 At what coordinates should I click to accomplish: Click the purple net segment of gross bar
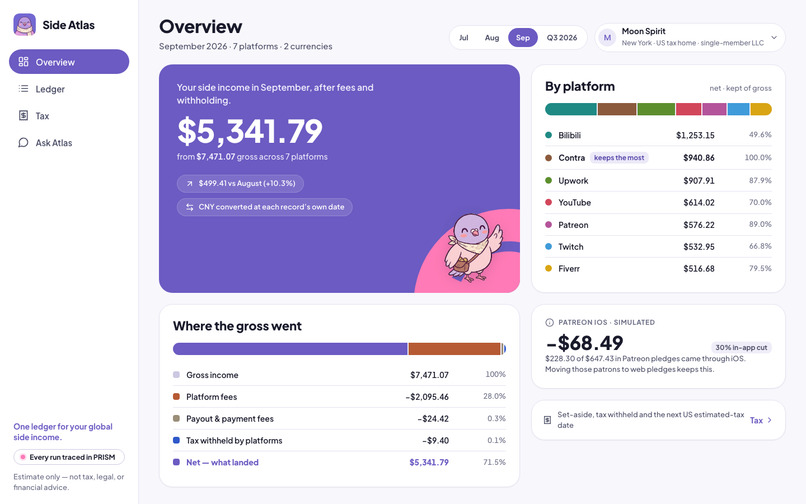click(290, 349)
